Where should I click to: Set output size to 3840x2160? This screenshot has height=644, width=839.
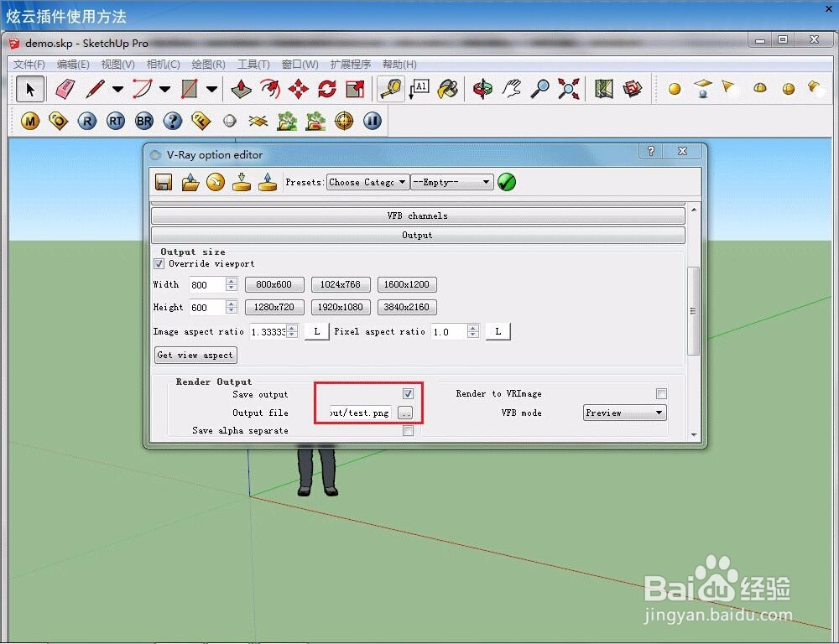coord(407,307)
